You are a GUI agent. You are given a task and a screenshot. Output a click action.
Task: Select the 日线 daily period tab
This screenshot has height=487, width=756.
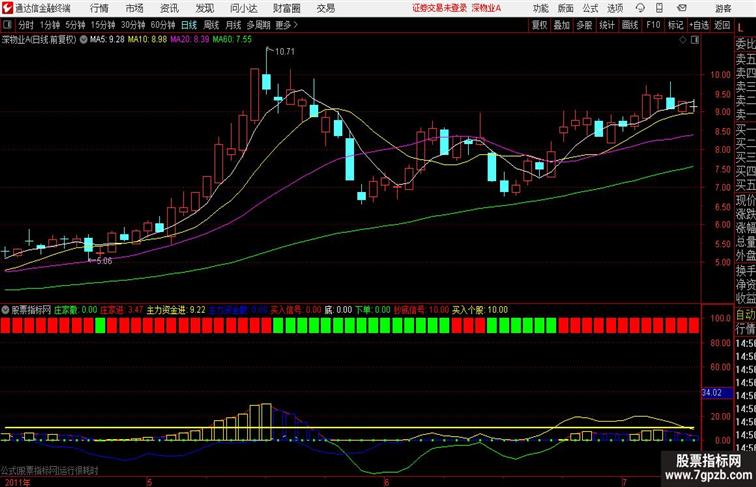[x=189, y=25]
